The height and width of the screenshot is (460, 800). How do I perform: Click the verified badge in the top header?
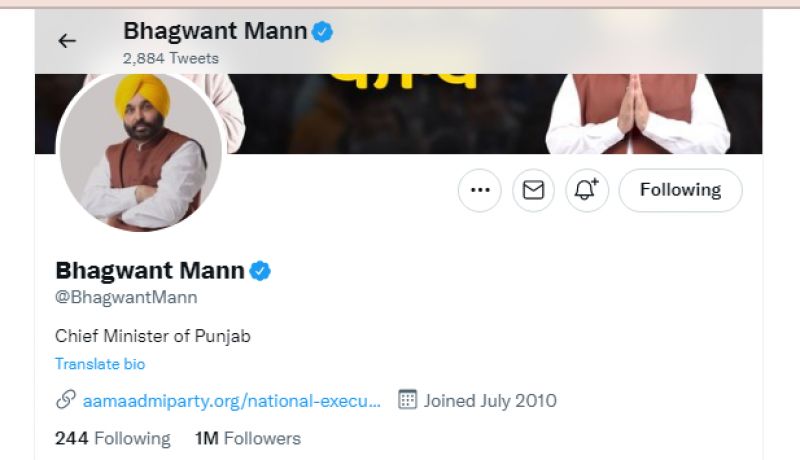pos(323,32)
